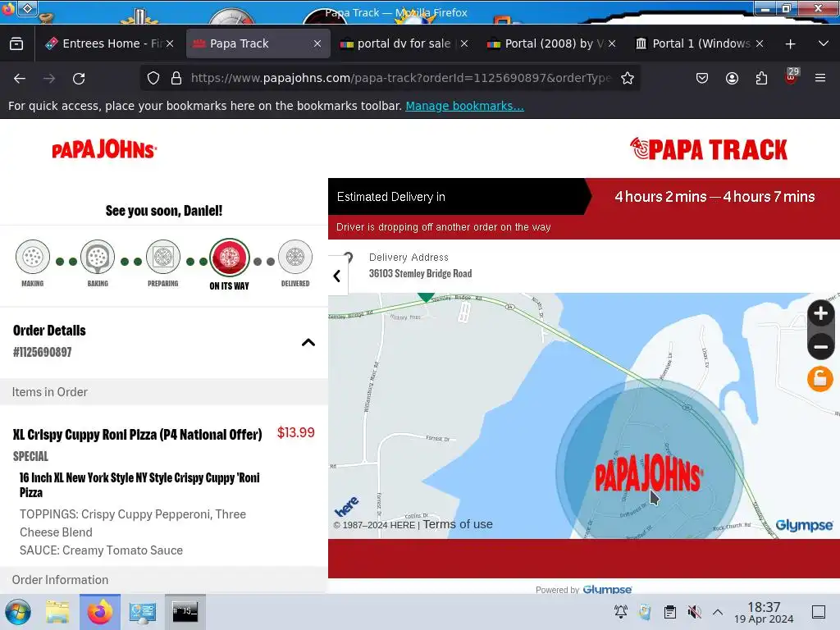Open the Firefox View button
Viewport: 840px width, 630px height.
(x=16, y=43)
